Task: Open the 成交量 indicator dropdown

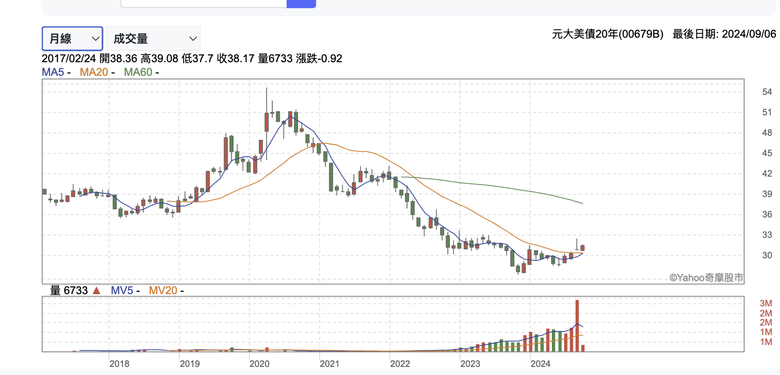Action: tap(154, 39)
